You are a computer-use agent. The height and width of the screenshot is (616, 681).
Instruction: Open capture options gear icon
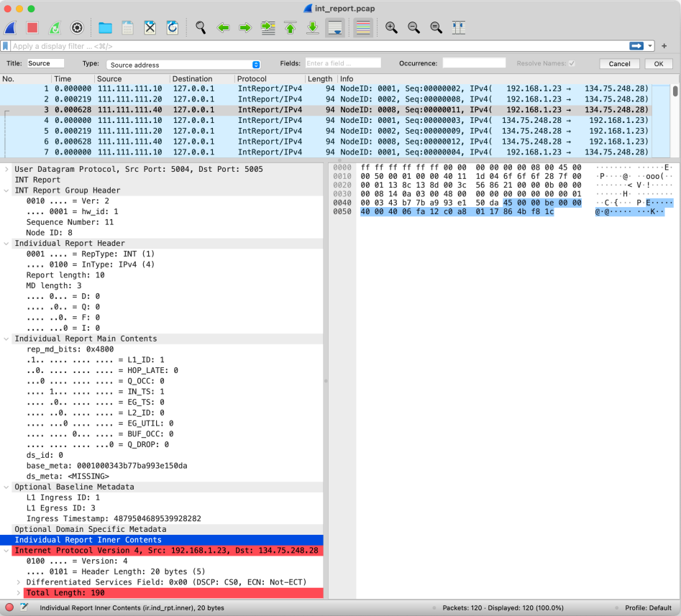tap(77, 28)
